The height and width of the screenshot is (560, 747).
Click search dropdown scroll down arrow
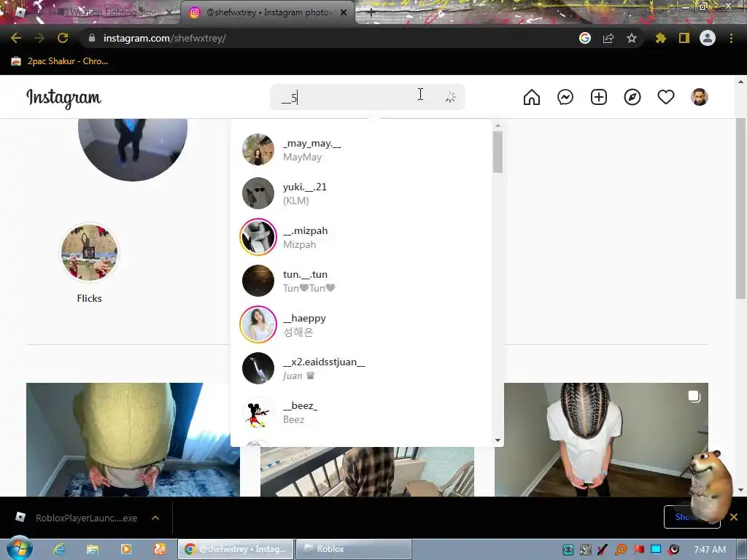pyautogui.click(x=498, y=440)
